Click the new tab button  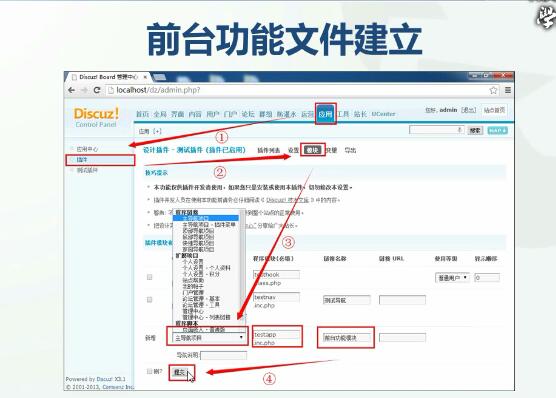[159, 77]
